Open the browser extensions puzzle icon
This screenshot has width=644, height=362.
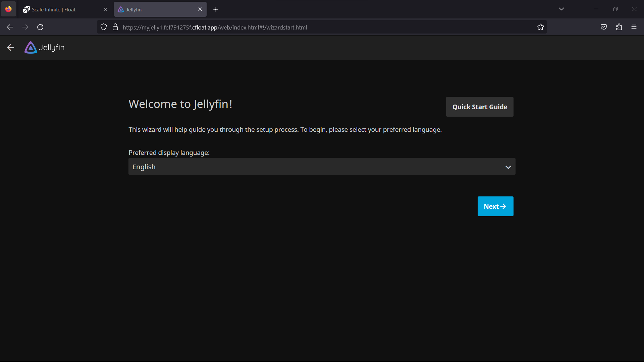click(619, 27)
